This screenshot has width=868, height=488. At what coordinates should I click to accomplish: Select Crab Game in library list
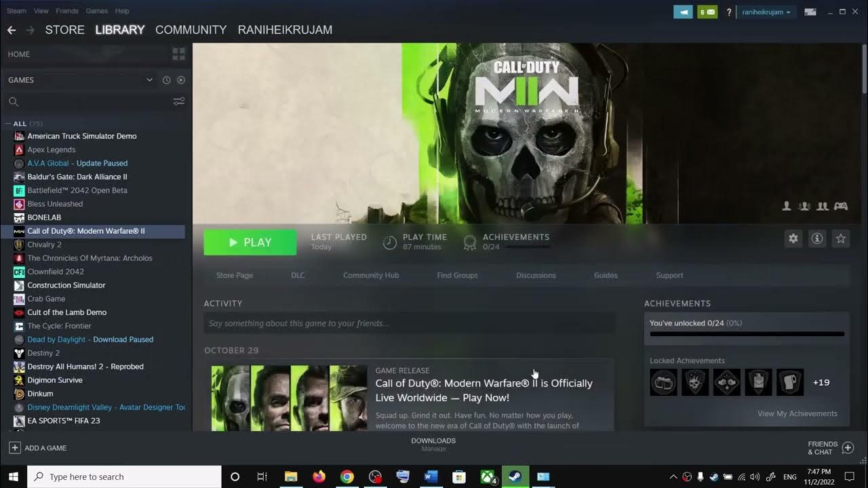click(46, 299)
